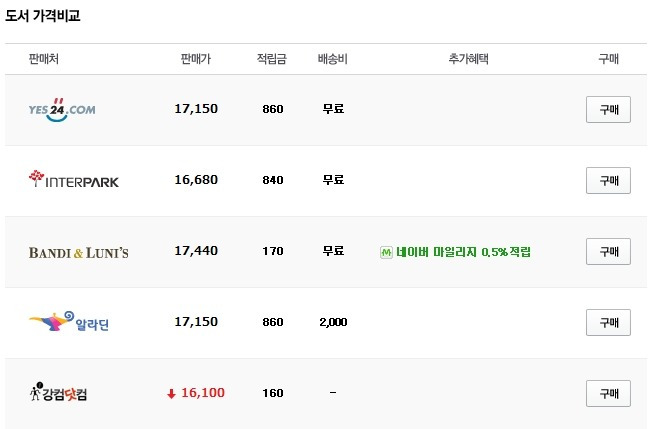Viewport: 652px width, 429px height.
Task: Click the YES24.COM store logo
Action: [x=62, y=110]
